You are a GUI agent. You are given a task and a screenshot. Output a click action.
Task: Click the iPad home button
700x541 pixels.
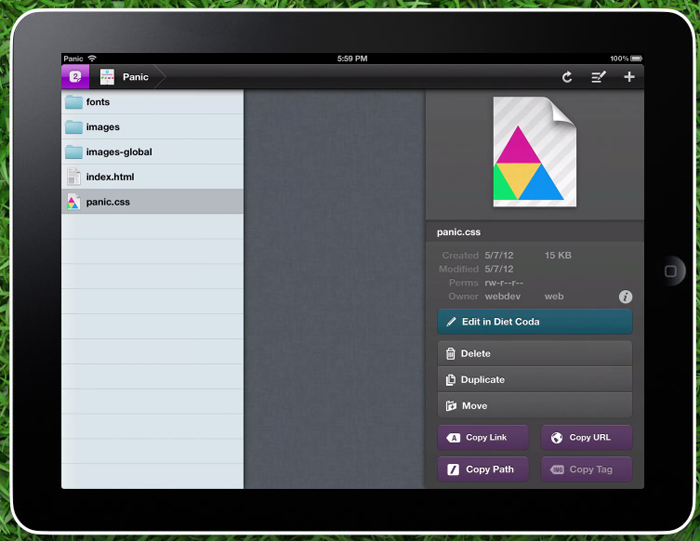pos(674,270)
